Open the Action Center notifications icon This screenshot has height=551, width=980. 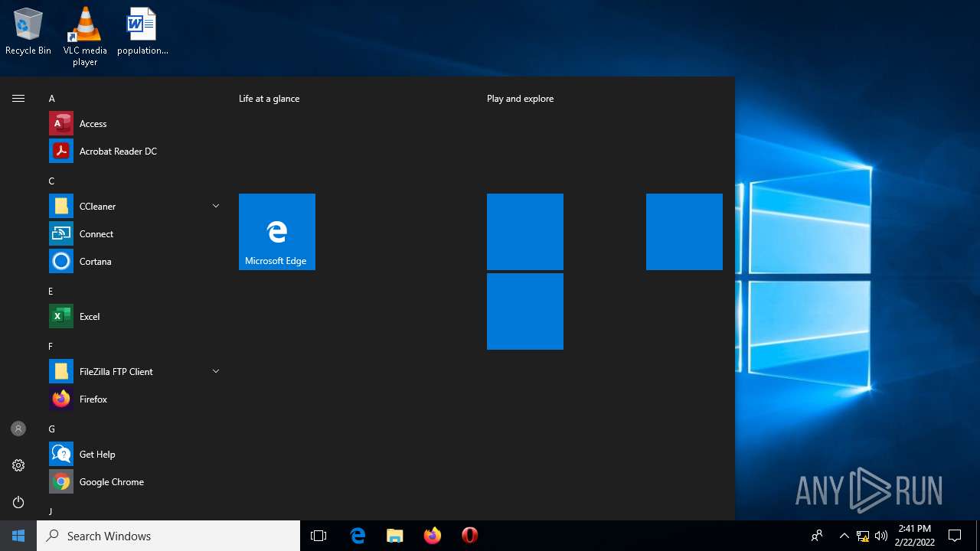coord(955,536)
